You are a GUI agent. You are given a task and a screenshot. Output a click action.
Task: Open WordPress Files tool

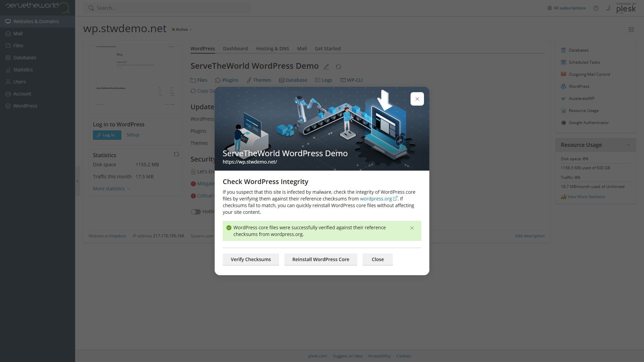point(199,80)
